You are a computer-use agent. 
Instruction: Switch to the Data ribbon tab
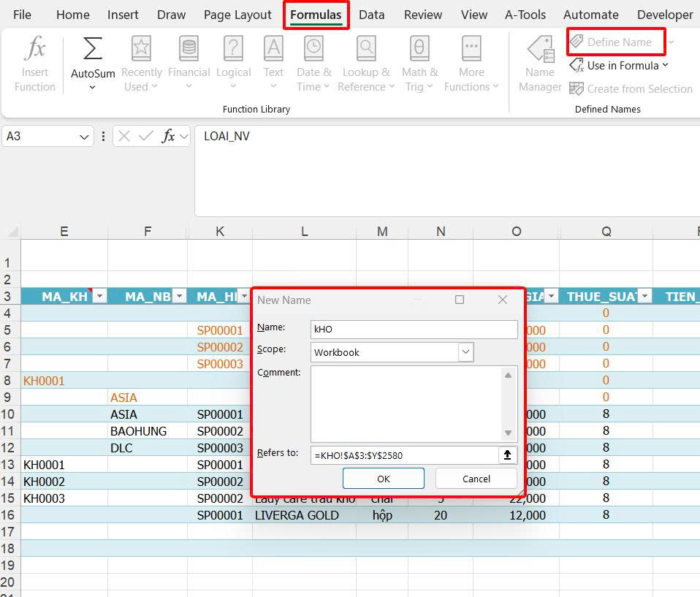[371, 15]
